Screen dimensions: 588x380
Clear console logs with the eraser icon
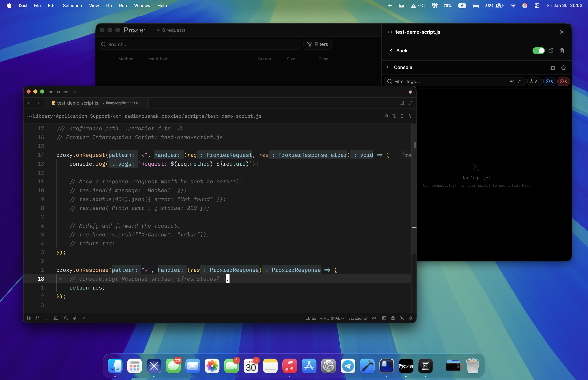coord(563,67)
